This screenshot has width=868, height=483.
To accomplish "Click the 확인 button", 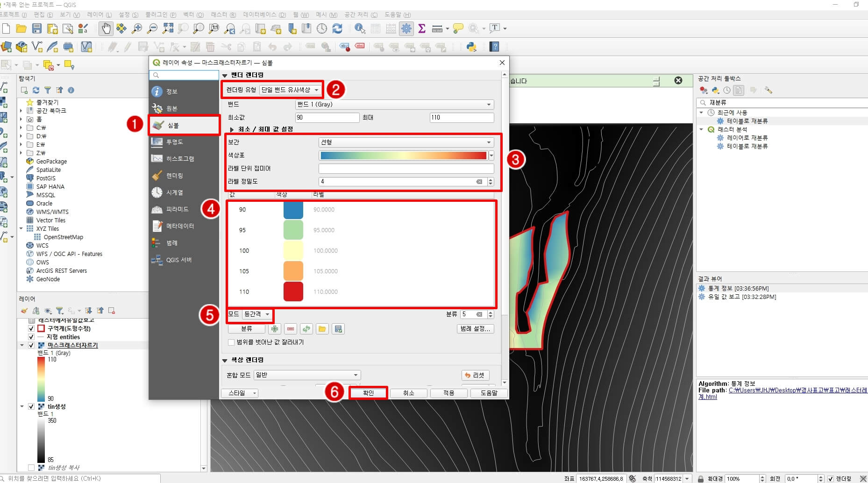I will tap(368, 393).
